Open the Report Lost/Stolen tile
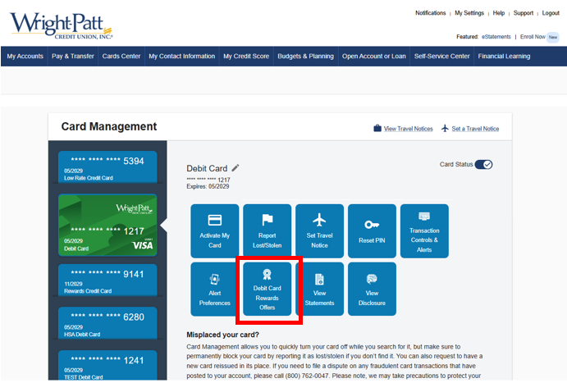The height and width of the screenshot is (392, 567). [267, 231]
